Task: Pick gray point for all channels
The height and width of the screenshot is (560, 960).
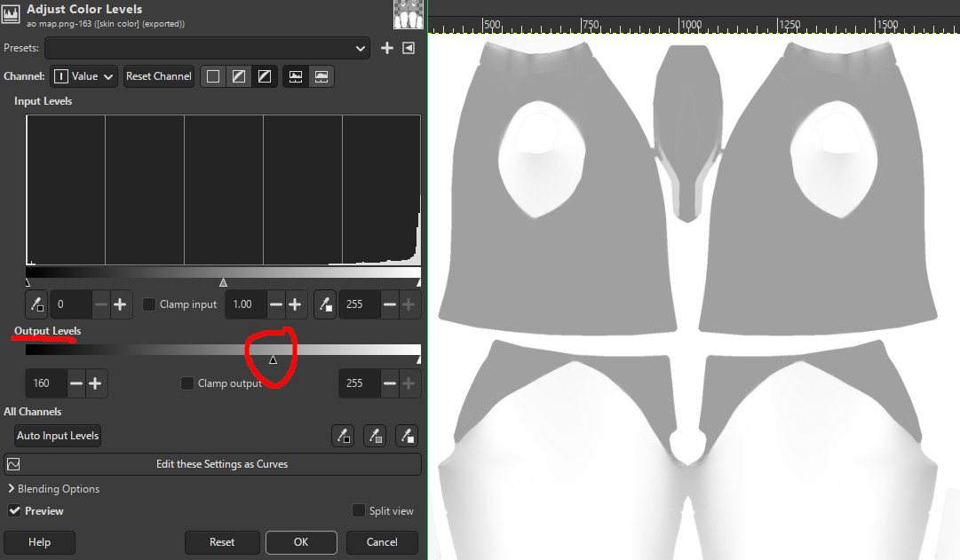Action: (x=375, y=436)
